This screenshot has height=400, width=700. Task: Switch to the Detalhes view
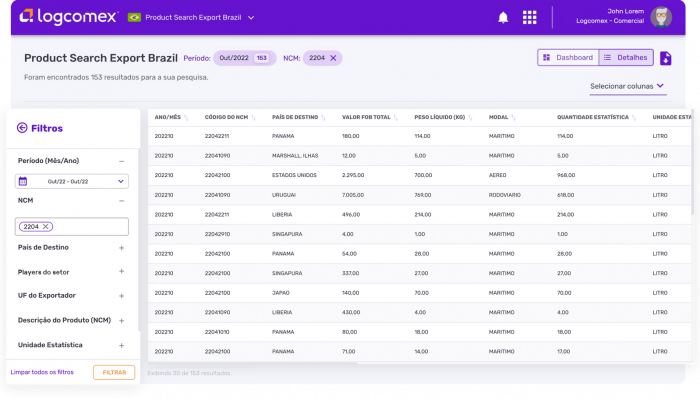(x=626, y=58)
